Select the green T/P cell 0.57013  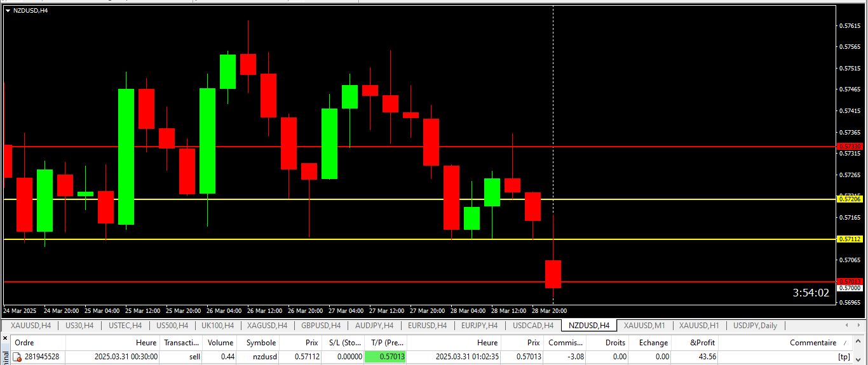(x=386, y=357)
